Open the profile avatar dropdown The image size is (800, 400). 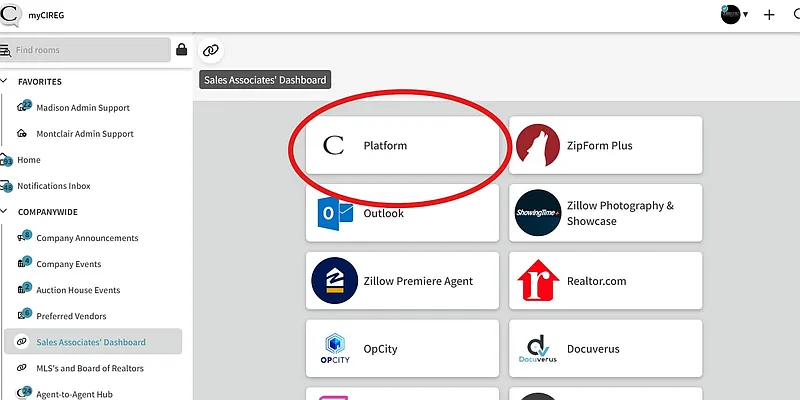734,15
